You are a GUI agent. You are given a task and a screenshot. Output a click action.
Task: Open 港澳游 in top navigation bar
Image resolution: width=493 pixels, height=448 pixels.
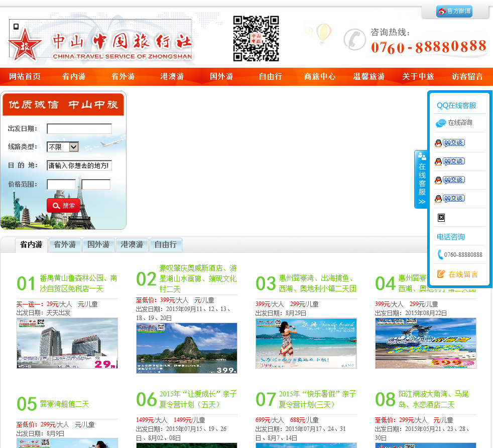pyautogui.click(x=172, y=76)
